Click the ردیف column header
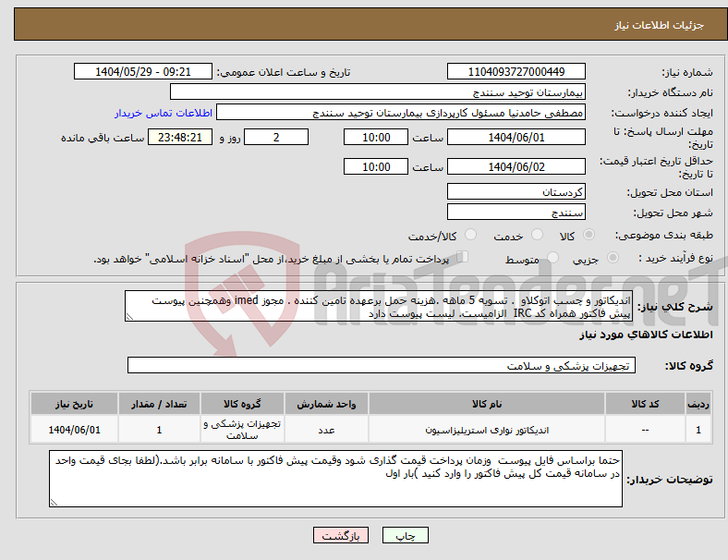The height and width of the screenshot is (560, 728). [x=698, y=404]
